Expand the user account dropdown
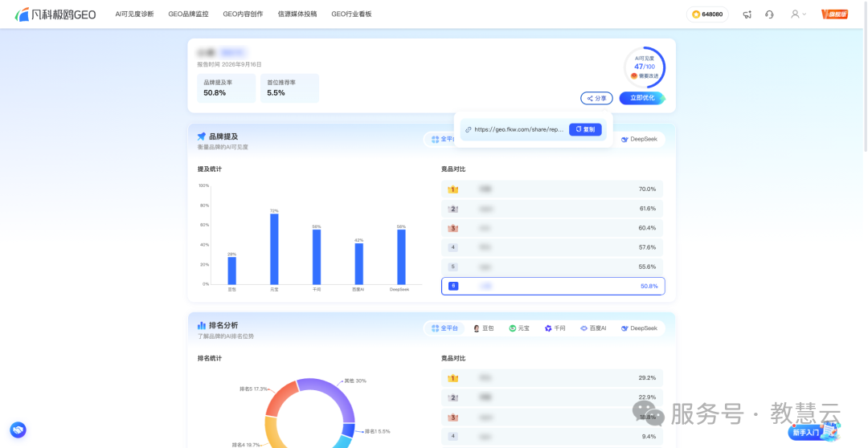The height and width of the screenshot is (448, 868). pos(798,14)
